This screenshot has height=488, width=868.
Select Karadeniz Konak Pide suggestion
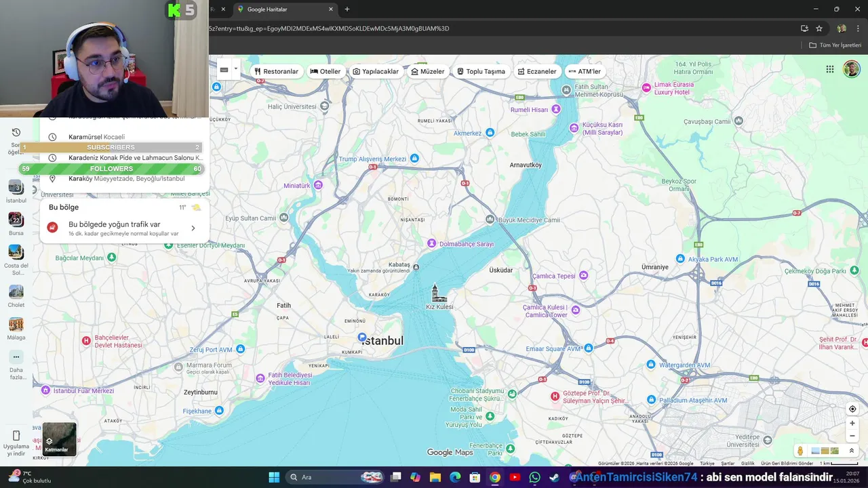pyautogui.click(x=125, y=158)
